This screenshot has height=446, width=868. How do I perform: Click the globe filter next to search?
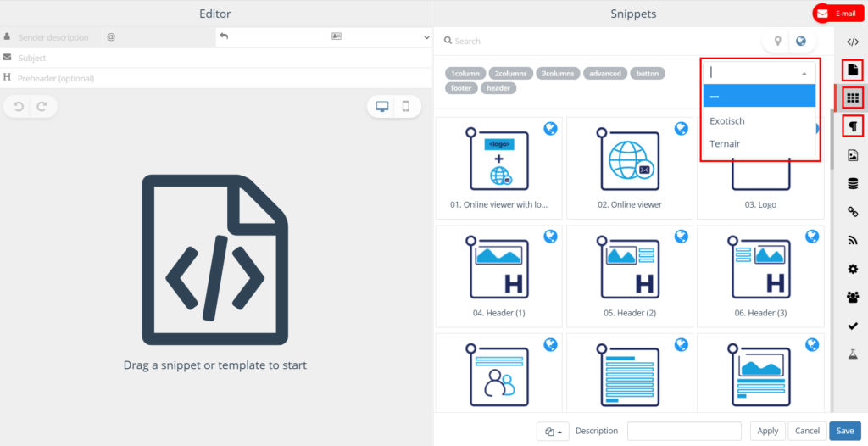(800, 41)
